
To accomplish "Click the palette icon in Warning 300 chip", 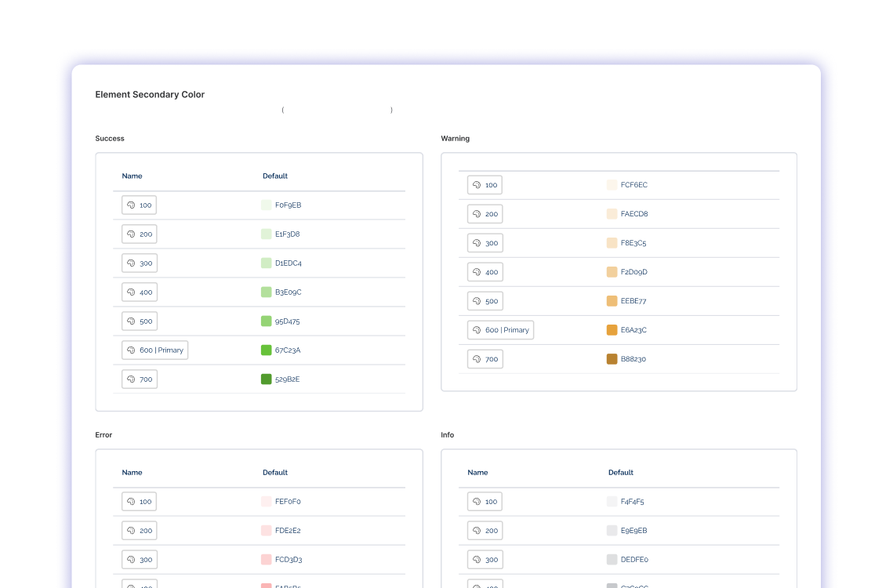I will coord(477,243).
